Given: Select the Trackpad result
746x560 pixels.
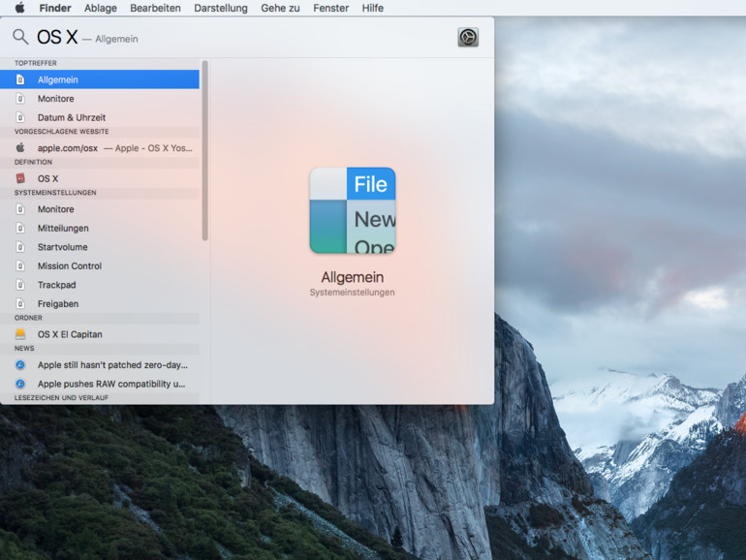Looking at the screenshot, I should (100, 285).
